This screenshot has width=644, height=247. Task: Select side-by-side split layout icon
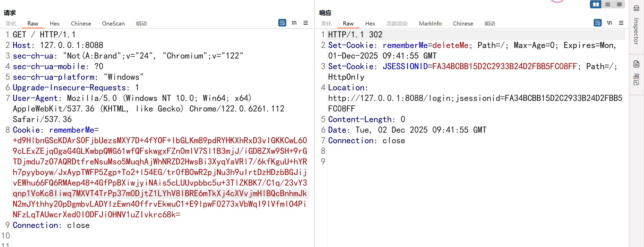[x=596, y=4]
